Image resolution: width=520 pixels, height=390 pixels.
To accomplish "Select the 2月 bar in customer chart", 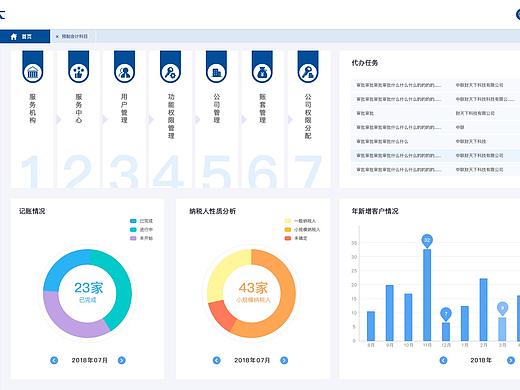I will coord(483,310).
